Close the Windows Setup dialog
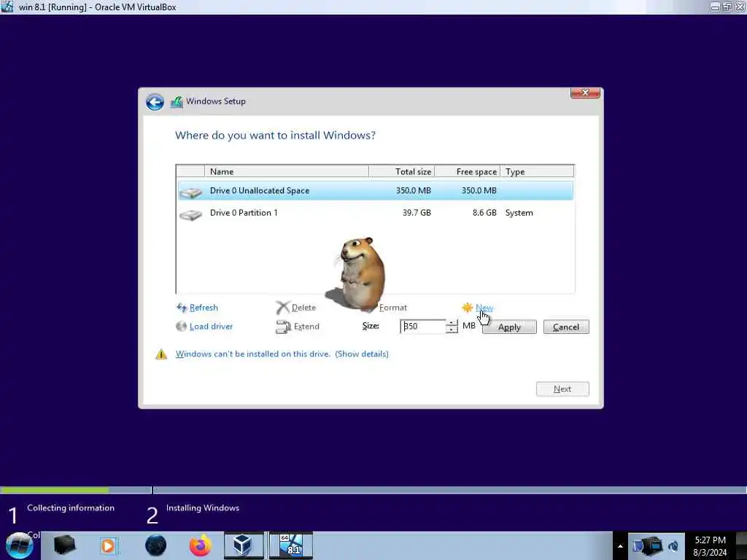Screen dimensions: 747x560 tap(585, 93)
